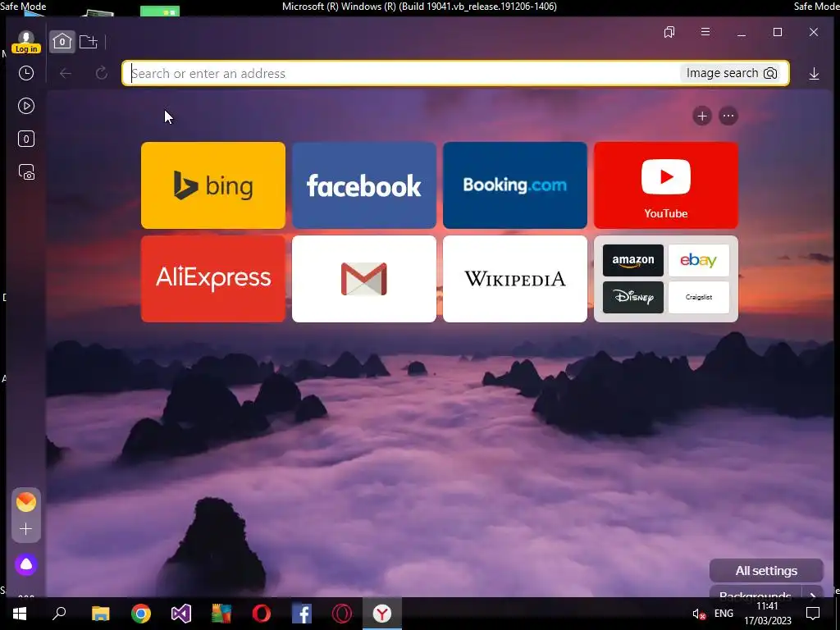Open the Craigslist shortcut in folder tile
The image size is (840, 630).
pyautogui.click(x=699, y=297)
